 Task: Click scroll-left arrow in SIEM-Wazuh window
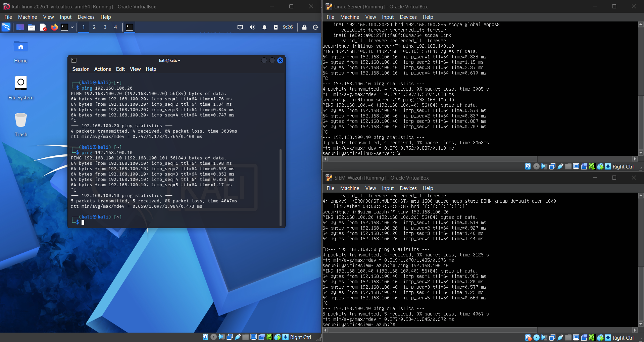tap(325, 330)
